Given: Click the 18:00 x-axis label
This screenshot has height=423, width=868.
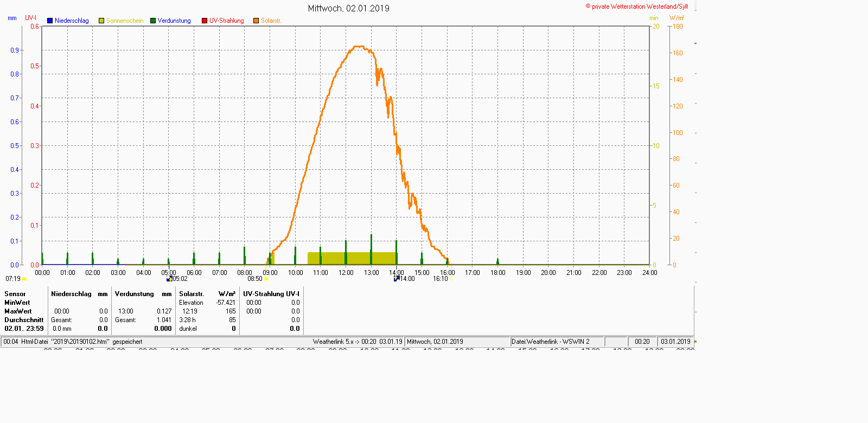Looking at the screenshot, I should click(498, 273).
